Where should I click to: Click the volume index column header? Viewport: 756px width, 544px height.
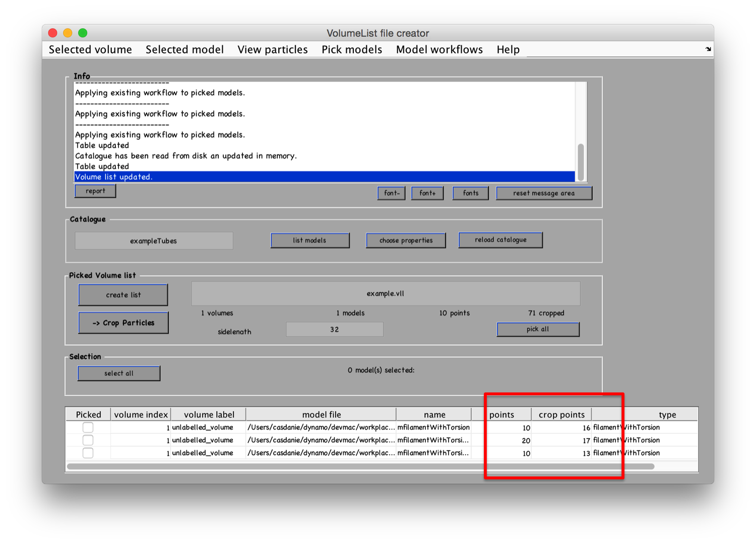(141, 414)
